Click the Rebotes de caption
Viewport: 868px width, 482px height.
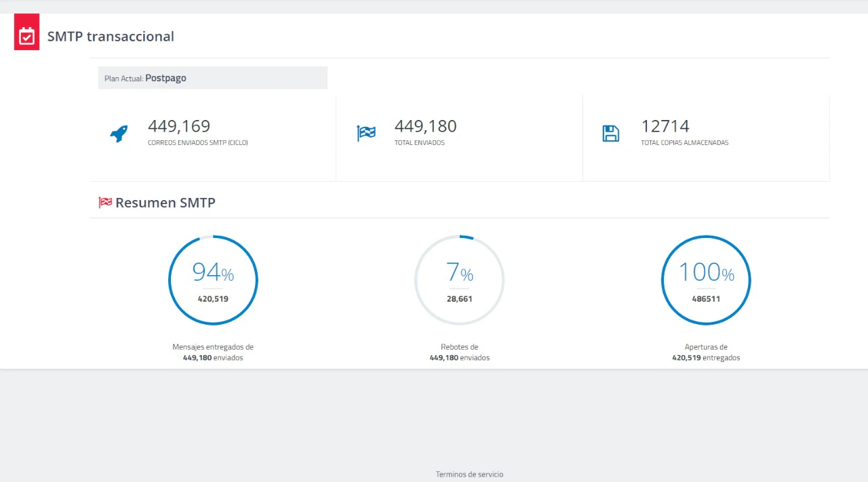point(460,347)
